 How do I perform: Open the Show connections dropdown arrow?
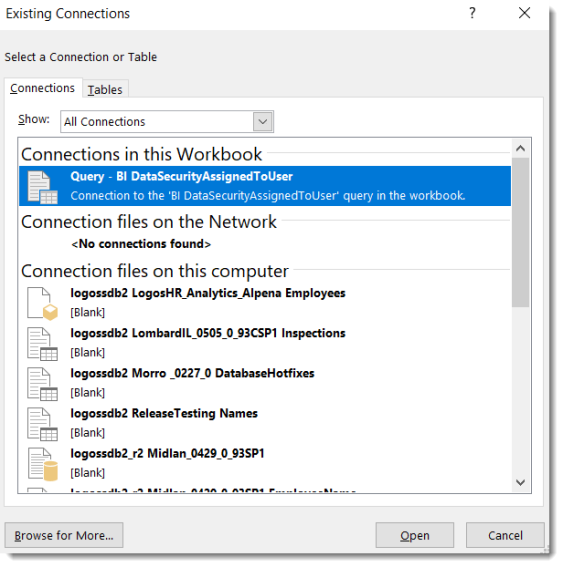click(263, 122)
